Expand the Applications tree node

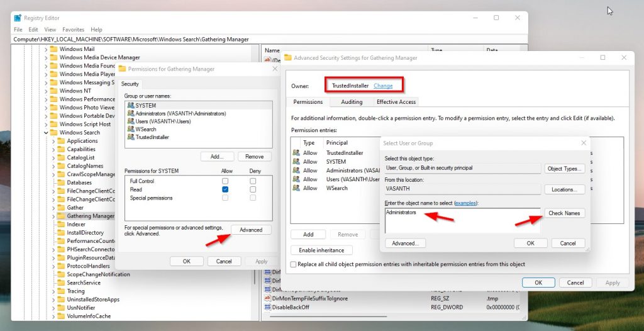[x=53, y=141]
